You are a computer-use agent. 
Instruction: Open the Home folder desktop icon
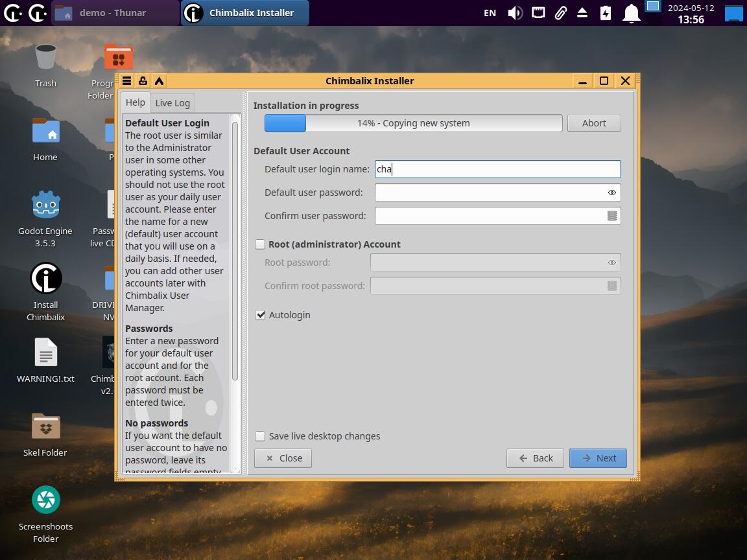coord(46,131)
